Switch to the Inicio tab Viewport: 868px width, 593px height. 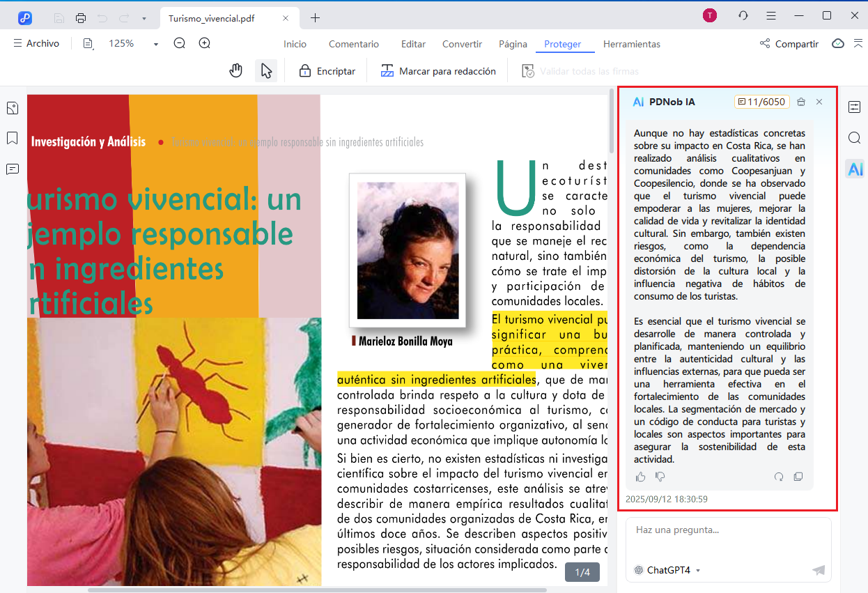[x=295, y=44]
